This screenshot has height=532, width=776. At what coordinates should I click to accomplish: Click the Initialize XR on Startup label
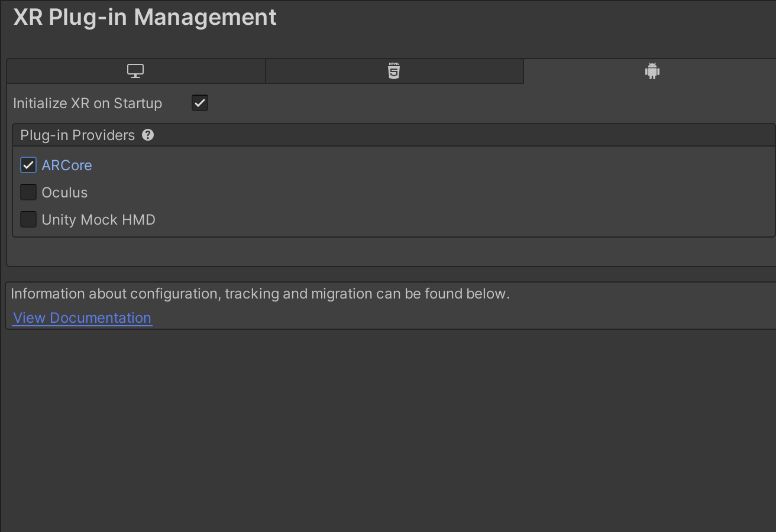(88, 103)
